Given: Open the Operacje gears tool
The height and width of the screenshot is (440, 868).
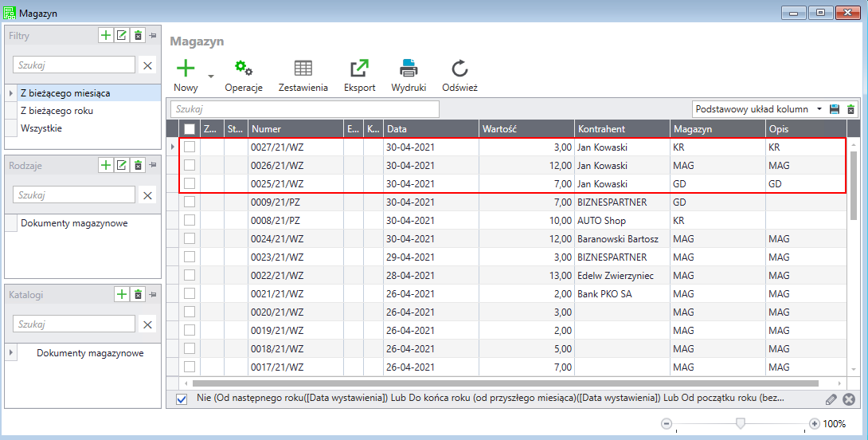Looking at the screenshot, I should (x=244, y=69).
